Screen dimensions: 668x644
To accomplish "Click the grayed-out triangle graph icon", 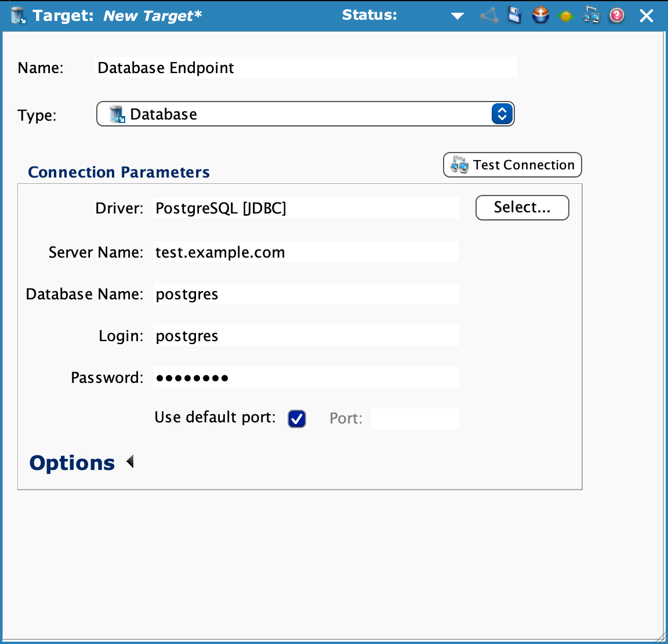I will (x=489, y=15).
